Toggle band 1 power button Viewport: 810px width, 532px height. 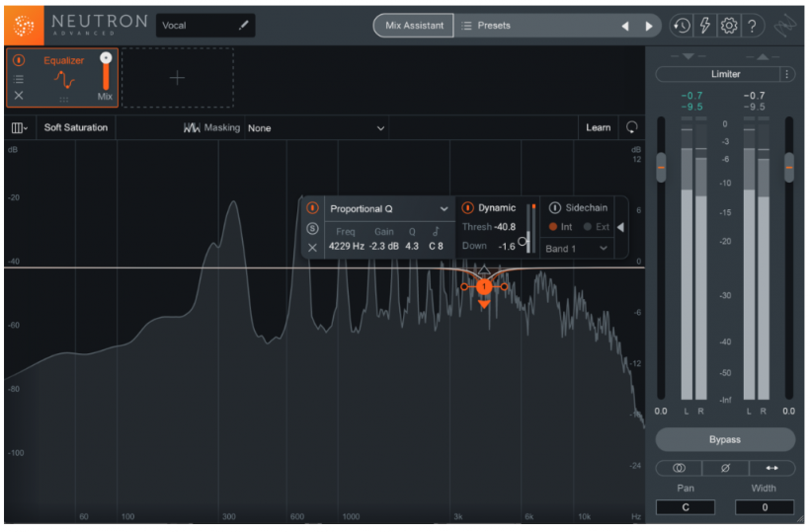click(x=312, y=208)
